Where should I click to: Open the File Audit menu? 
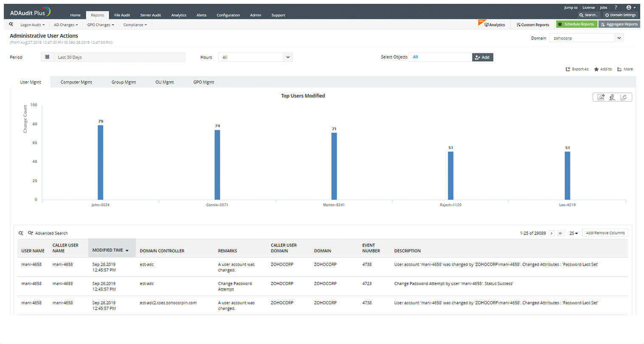122,15
